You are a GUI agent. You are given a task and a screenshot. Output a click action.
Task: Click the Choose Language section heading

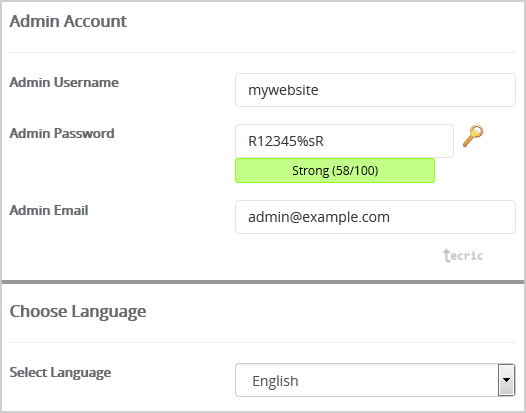[78, 312]
